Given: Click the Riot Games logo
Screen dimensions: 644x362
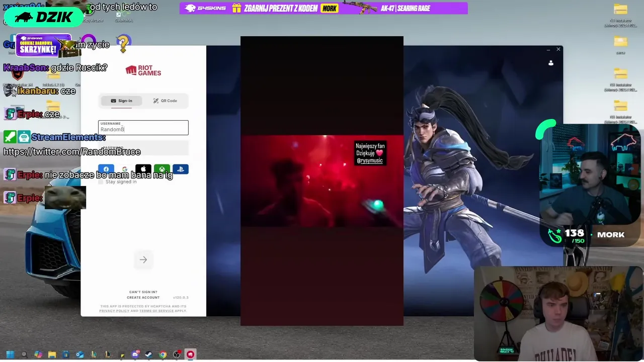Looking at the screenshot, I should (143, 70).
